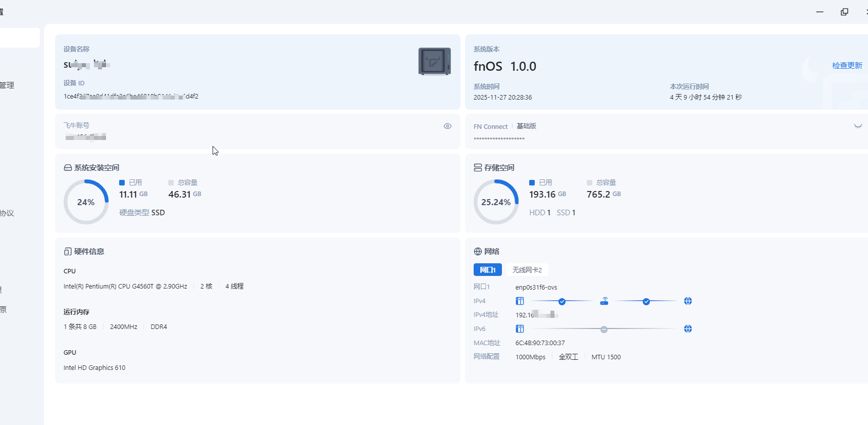This screenshot has width=868, height=425.
Task: Click the 存储空间 storage icon
Action: click(x=478, y=168)
